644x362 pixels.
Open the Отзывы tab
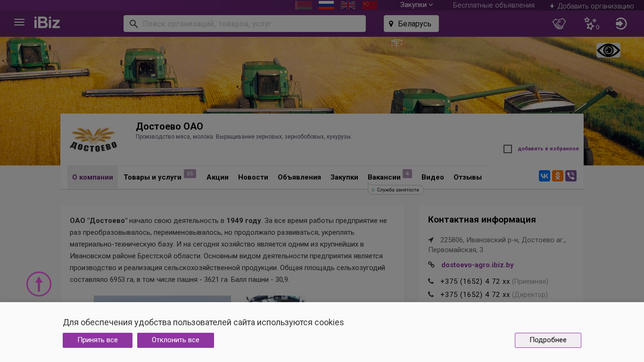pos(468,177)
